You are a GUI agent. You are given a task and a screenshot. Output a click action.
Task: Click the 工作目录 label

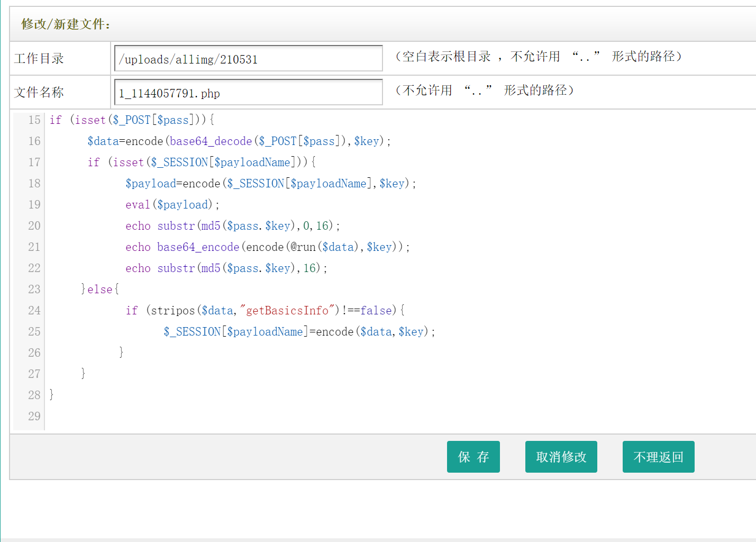[39, 58]
